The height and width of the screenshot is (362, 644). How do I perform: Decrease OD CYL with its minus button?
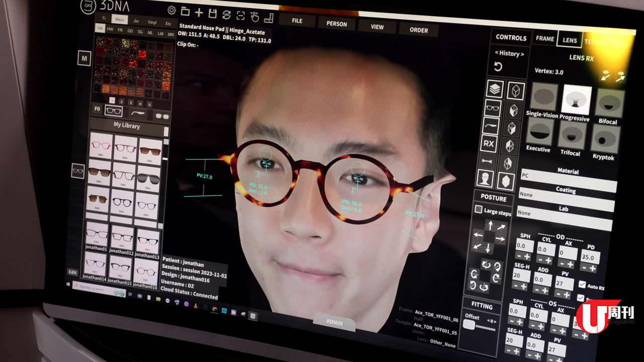(541, 259)
